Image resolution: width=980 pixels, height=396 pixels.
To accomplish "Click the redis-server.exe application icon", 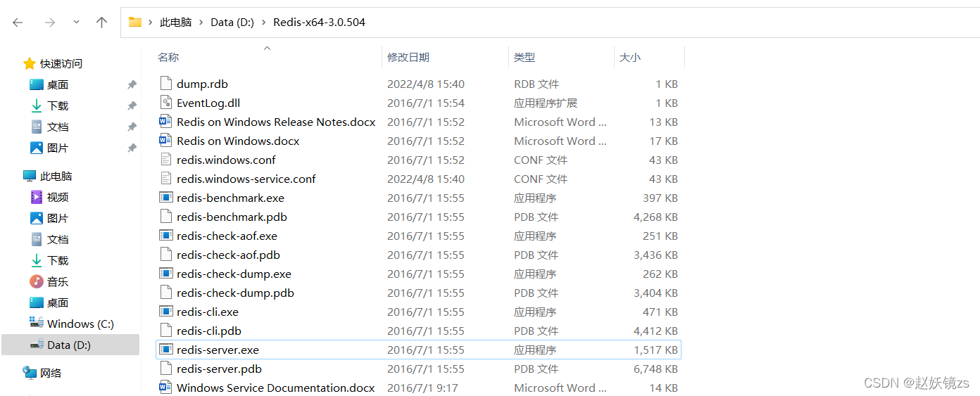I will [166, 350].
